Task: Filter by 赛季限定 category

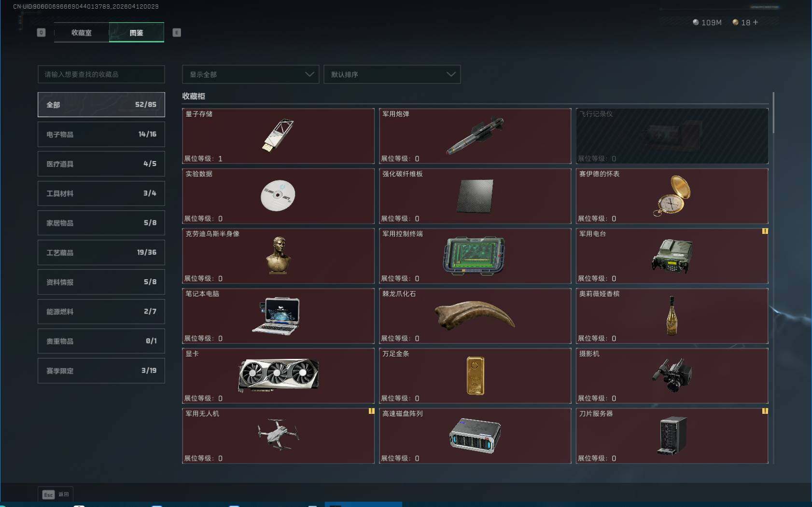Action: coord(101,370)
